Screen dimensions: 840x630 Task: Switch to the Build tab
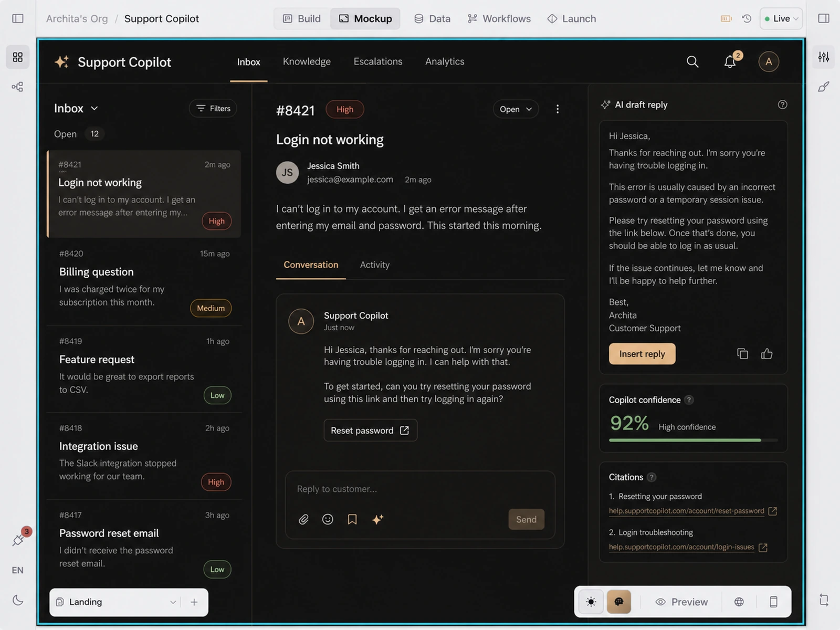click(302, 18)
